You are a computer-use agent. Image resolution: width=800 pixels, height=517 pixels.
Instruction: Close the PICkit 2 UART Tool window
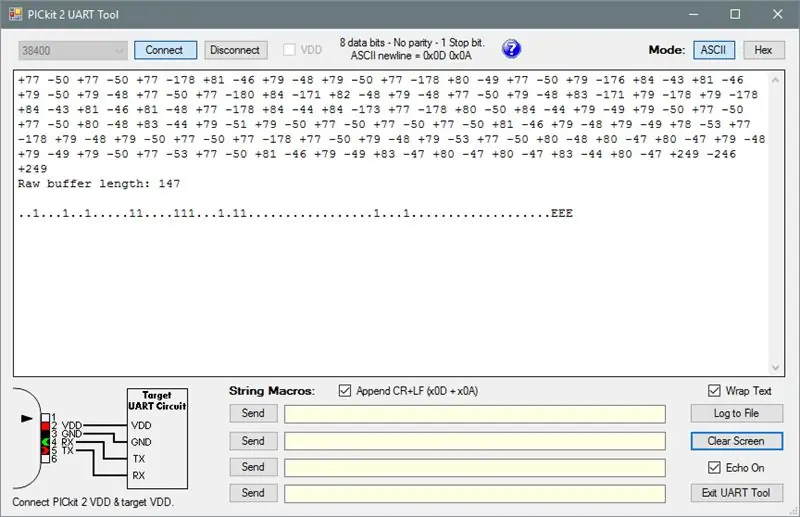(x=778, y=14)
